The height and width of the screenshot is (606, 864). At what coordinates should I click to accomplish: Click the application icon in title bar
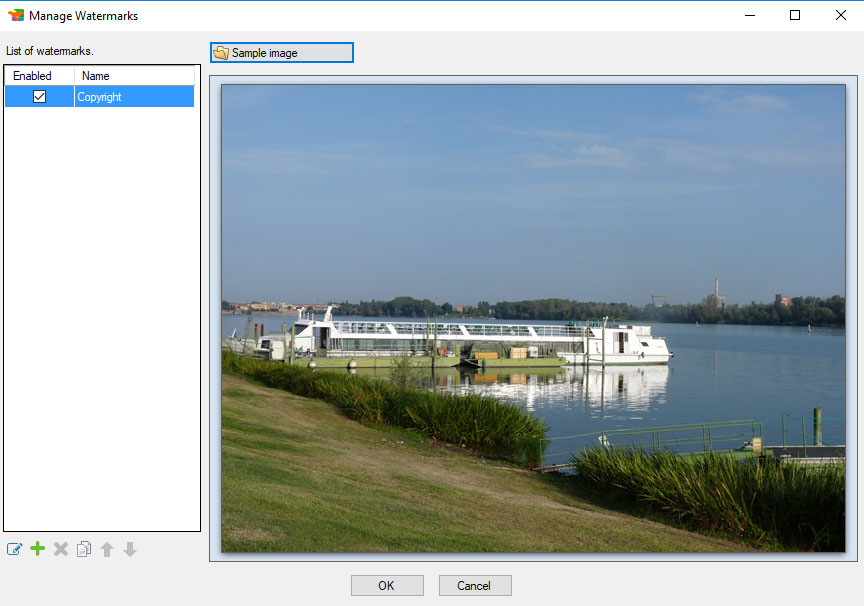(x=15, y=15)
